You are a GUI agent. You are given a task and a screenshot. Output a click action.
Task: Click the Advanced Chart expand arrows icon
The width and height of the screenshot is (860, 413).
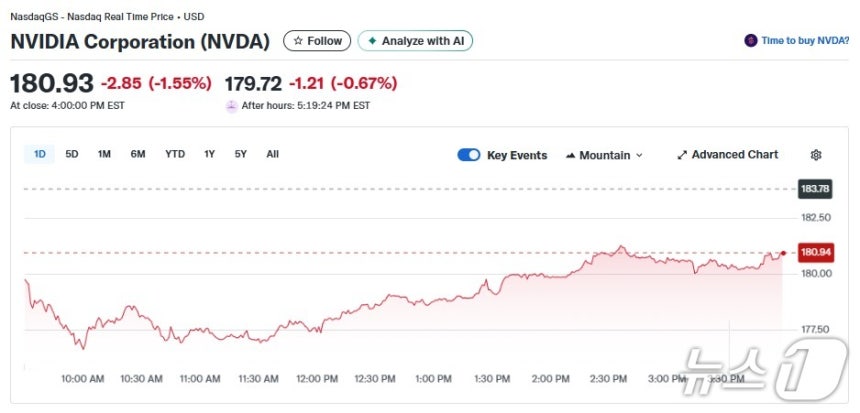pos(682,155)
